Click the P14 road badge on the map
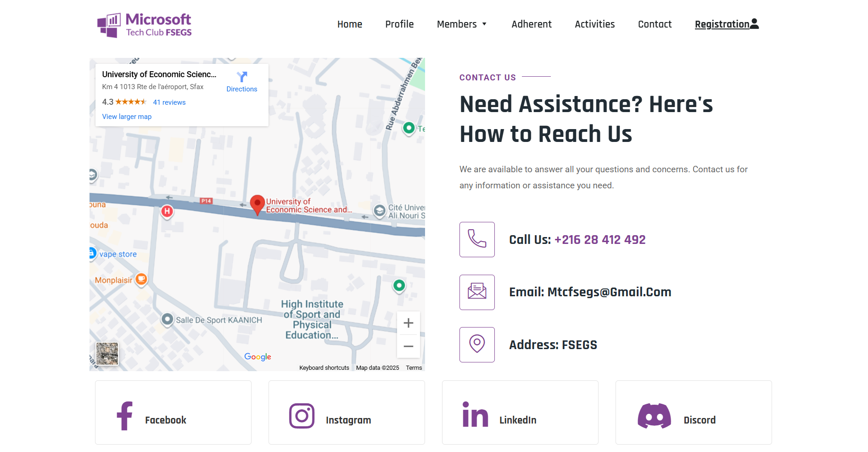This screenshot has height=452, width=868. click(206, 201)
